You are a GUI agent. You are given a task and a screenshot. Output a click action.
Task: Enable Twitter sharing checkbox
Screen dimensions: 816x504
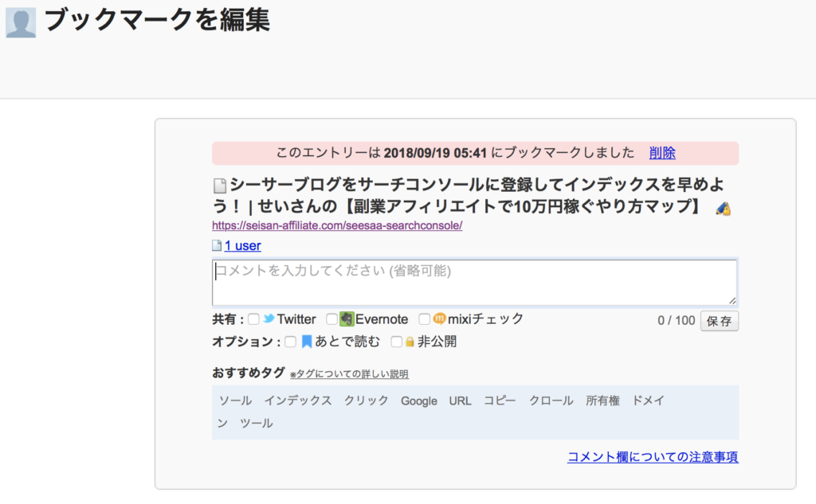pyautogui.click(x=253, y=318)
